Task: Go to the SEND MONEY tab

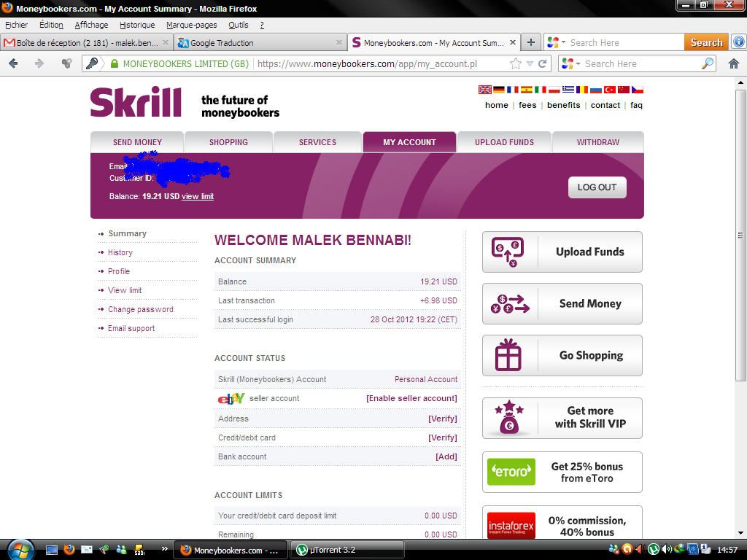Action: tap(137, 142)
